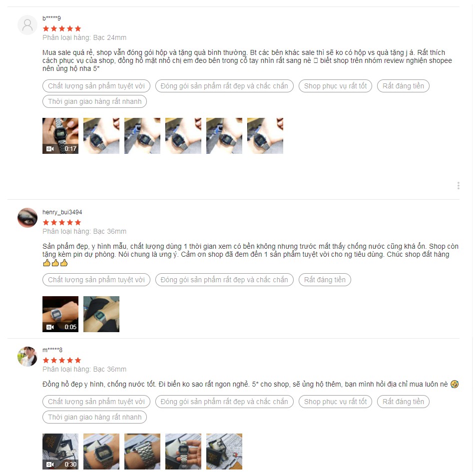Click b*****9's default avatar icon
This screenshot has width=476, height=476.
point(27,25)
